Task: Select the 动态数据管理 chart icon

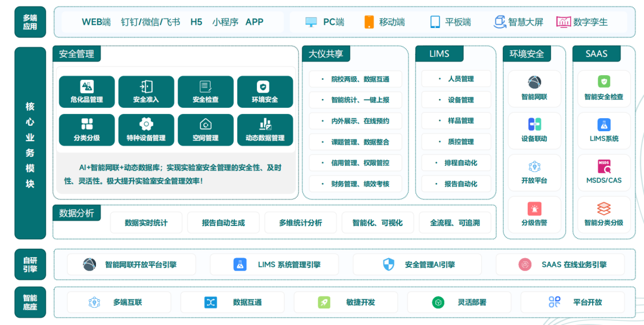Action: click(x=265, y=124)
